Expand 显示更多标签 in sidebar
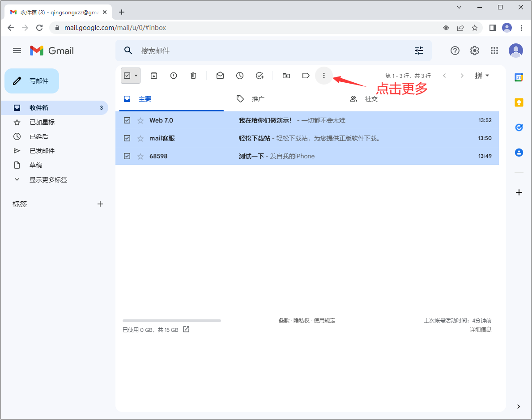The width and height of the screenshot is (532, 420). coord(48,179)
